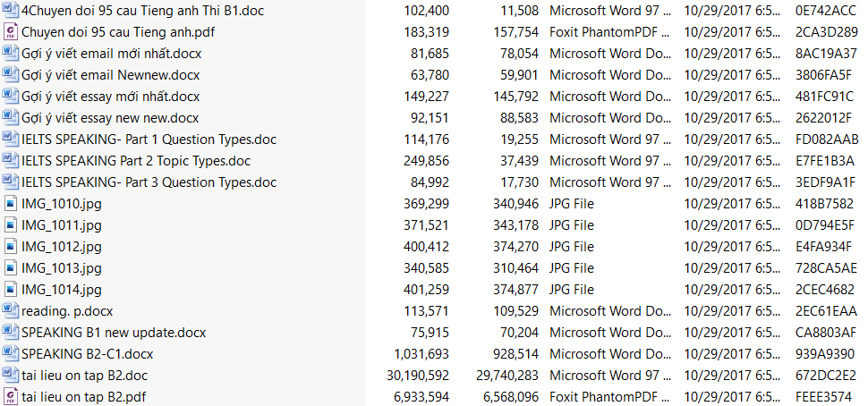Select the IMG_1014.jpg filename

click(62, 290)
